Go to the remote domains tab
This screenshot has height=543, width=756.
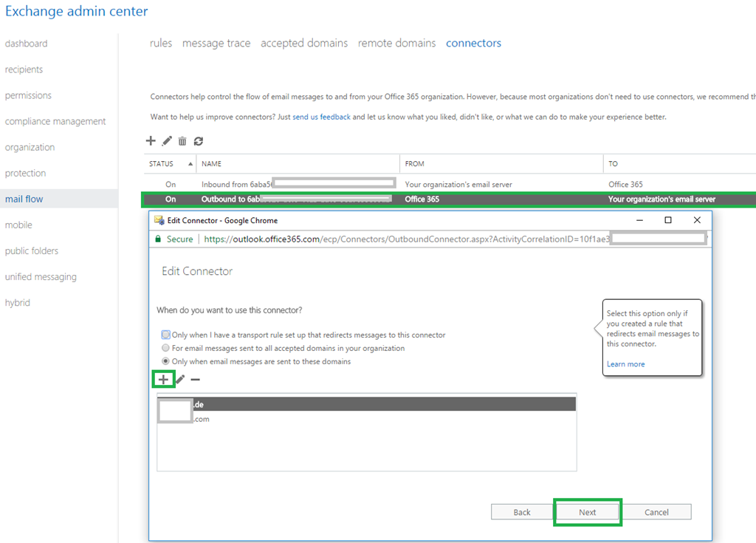coord(396,43)
